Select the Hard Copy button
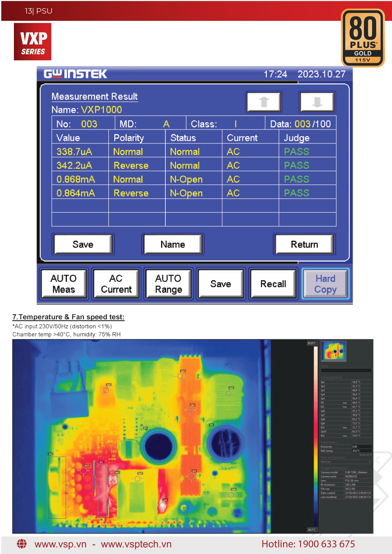Screen dimensions: 392x554 click(x=325, y=284)
